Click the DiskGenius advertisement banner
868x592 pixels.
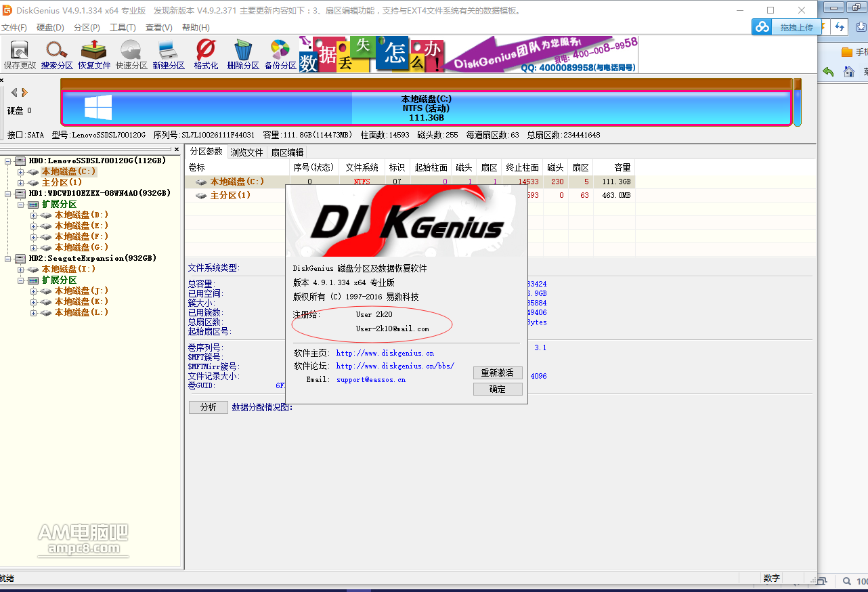click(x=469, y=54)
